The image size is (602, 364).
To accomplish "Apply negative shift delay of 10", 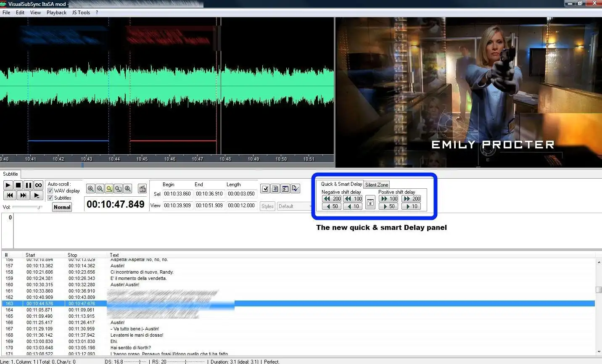I will pyautogui.click(x=353, y=206).
